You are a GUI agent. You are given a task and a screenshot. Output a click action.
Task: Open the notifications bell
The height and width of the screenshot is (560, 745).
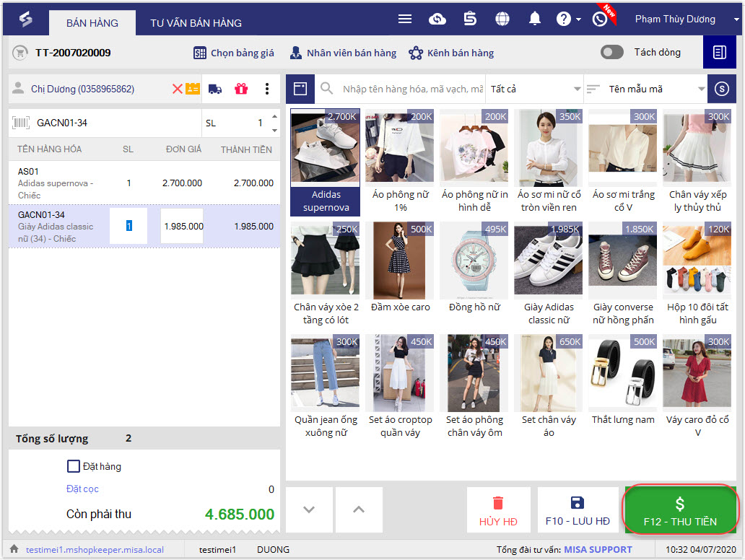pyautogui.click(x=534, y=19)
